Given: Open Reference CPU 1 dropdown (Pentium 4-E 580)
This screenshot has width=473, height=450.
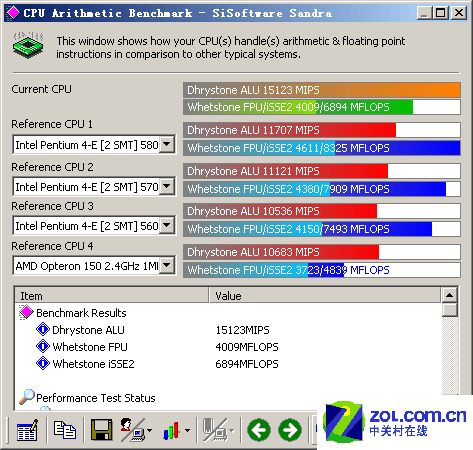Looking at the screenshot, I should click(167, 144).
